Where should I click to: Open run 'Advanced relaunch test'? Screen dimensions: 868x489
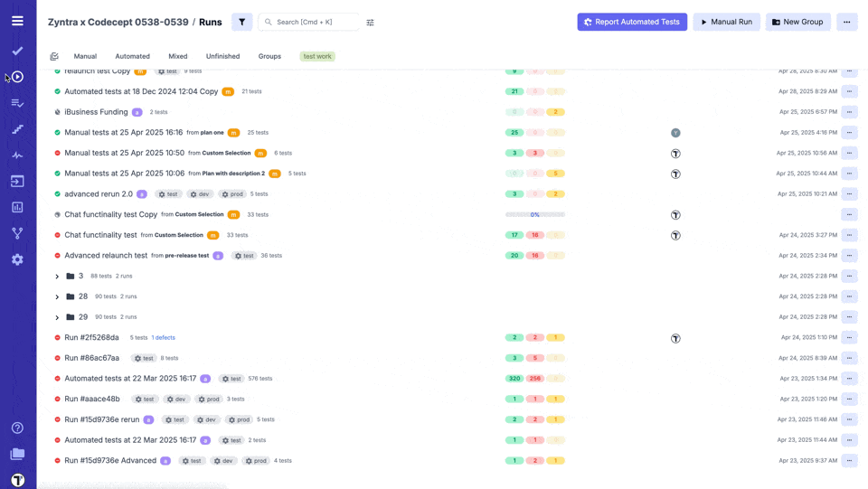[106, 256]
